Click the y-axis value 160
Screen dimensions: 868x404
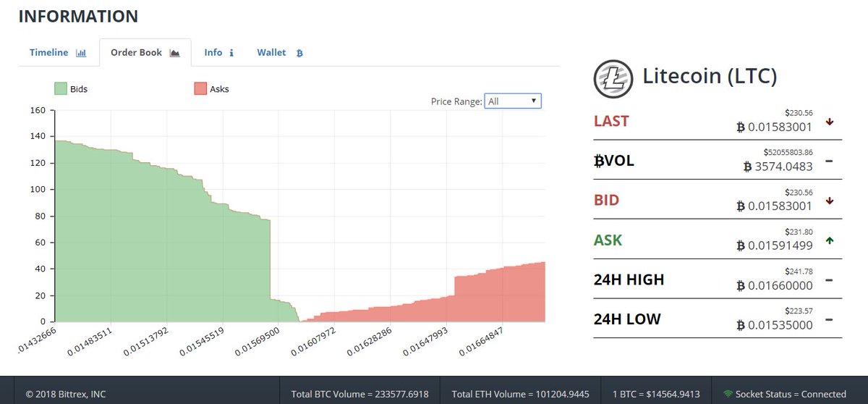38,110
